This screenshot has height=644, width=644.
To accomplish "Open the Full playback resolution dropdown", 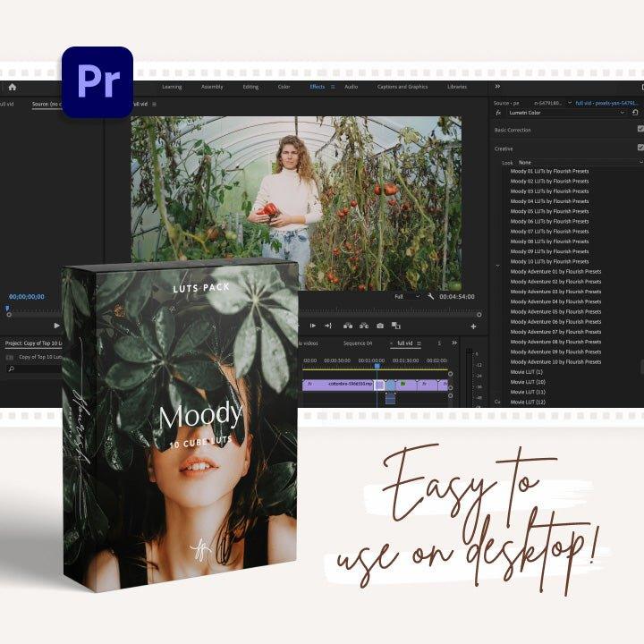I will tap(407, 296).
